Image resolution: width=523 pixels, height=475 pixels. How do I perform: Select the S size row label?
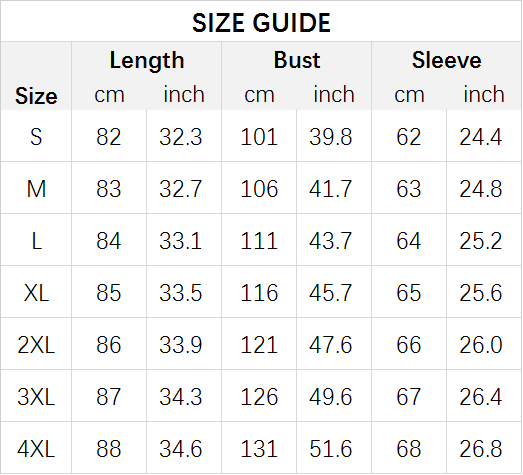click(36, 137)
